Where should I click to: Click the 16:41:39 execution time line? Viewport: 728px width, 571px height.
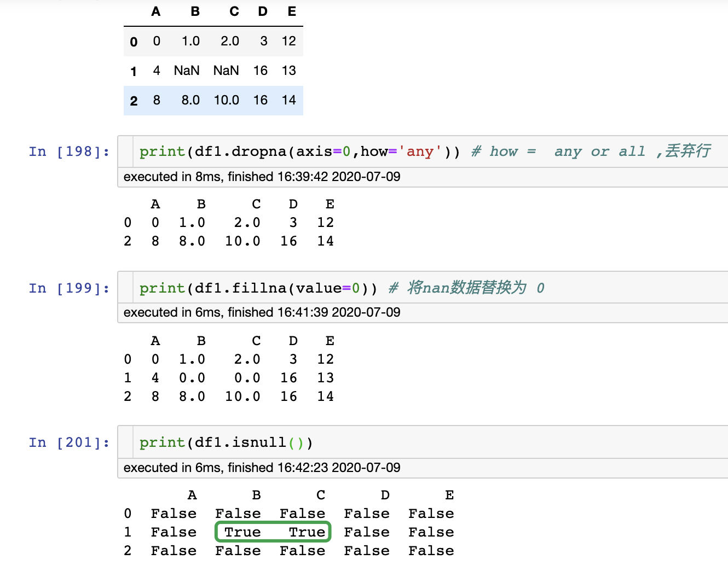coord(262,312)
